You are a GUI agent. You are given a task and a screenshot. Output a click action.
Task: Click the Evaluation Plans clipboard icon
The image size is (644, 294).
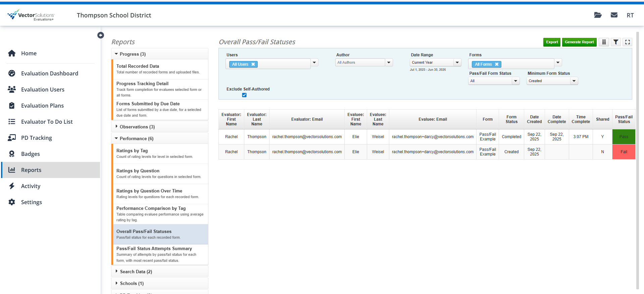point(12,106)
